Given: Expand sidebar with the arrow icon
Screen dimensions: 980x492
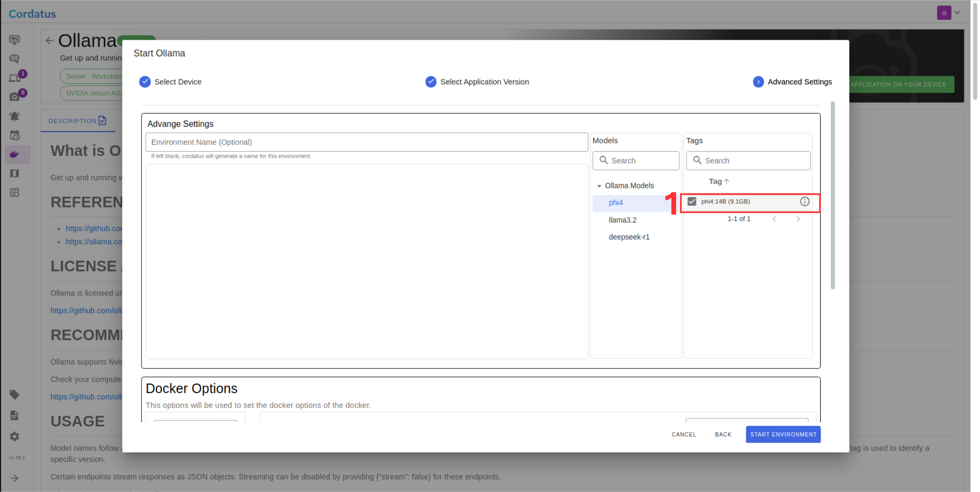Looking at the screenshot, I should click(14, 478).
